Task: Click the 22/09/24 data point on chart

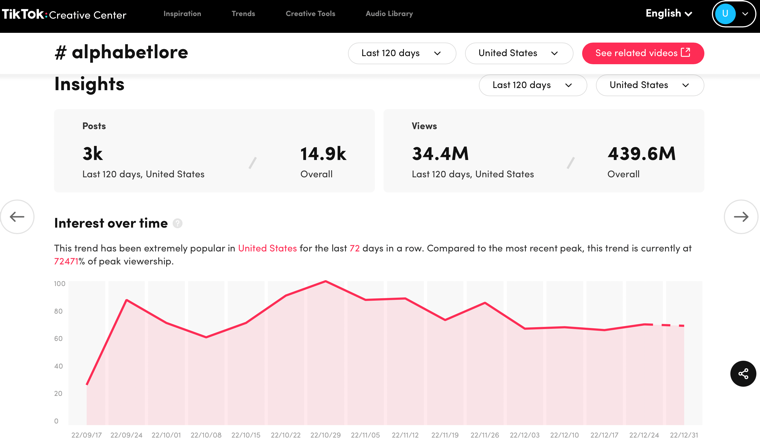Action: (127, 300)
